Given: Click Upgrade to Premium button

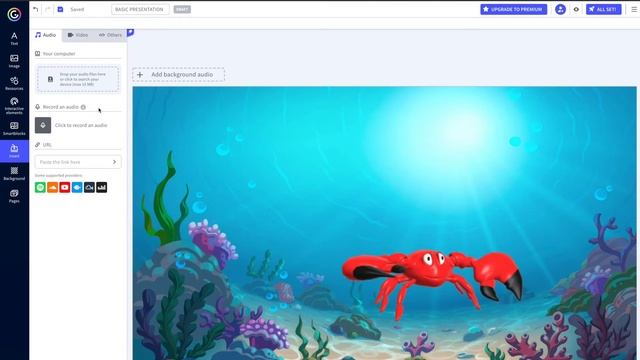Looking at the screenshot, I should pos(513,9).
